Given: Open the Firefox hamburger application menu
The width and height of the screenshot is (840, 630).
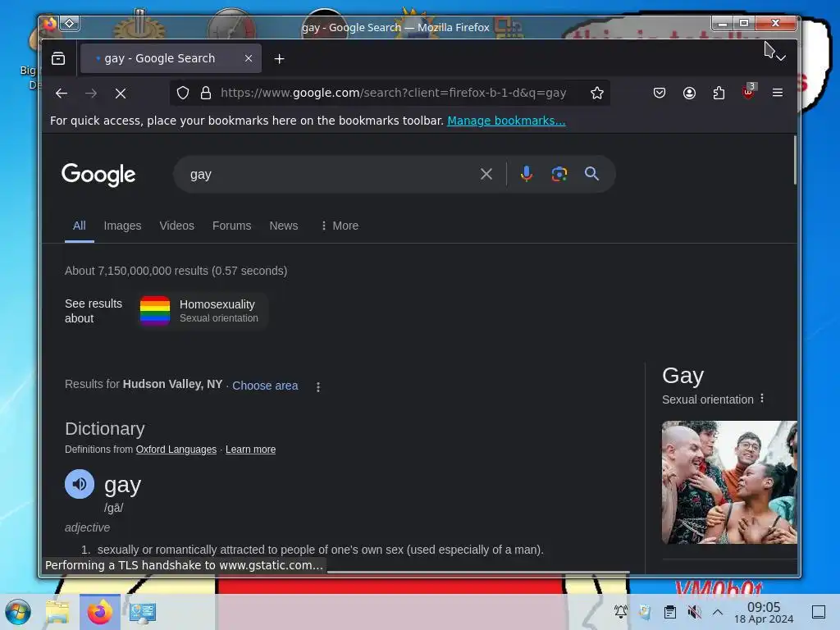Looking at the screenshot, I should pos(778,93).
